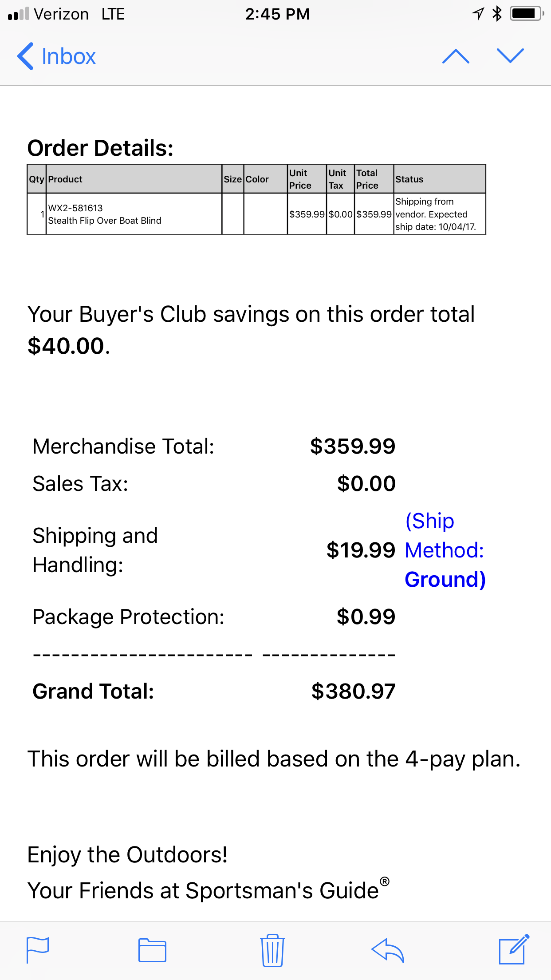This screenshot has height=980, width=551.
Task: Move message using the folder icon
Action: click(152, 950)
